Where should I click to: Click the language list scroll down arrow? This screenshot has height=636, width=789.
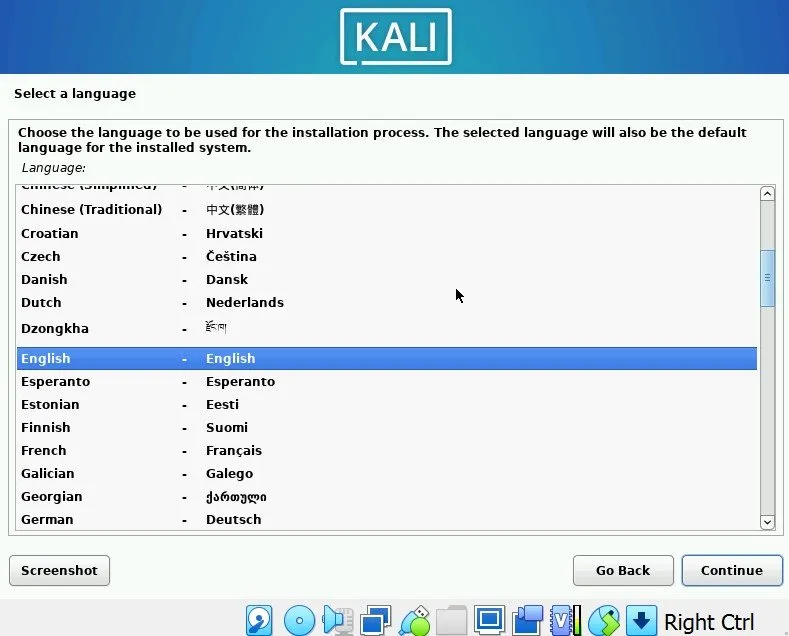[x=767, y=522]
